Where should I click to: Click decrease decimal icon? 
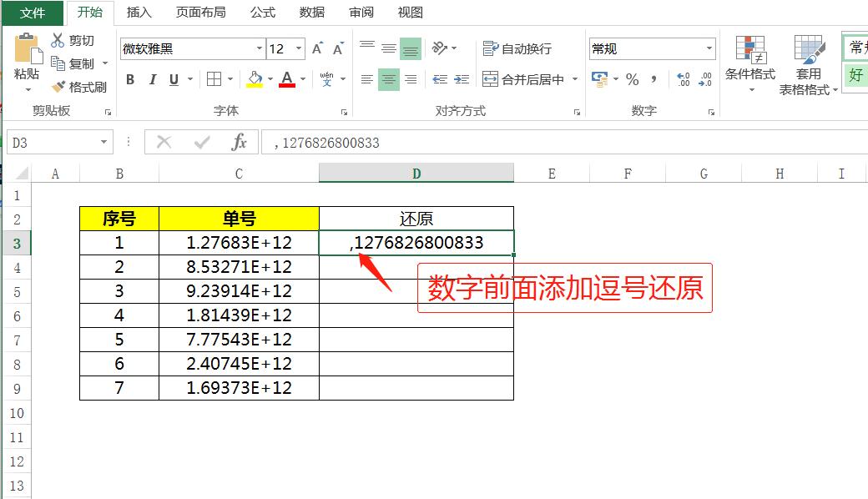[x=705, y=79]
